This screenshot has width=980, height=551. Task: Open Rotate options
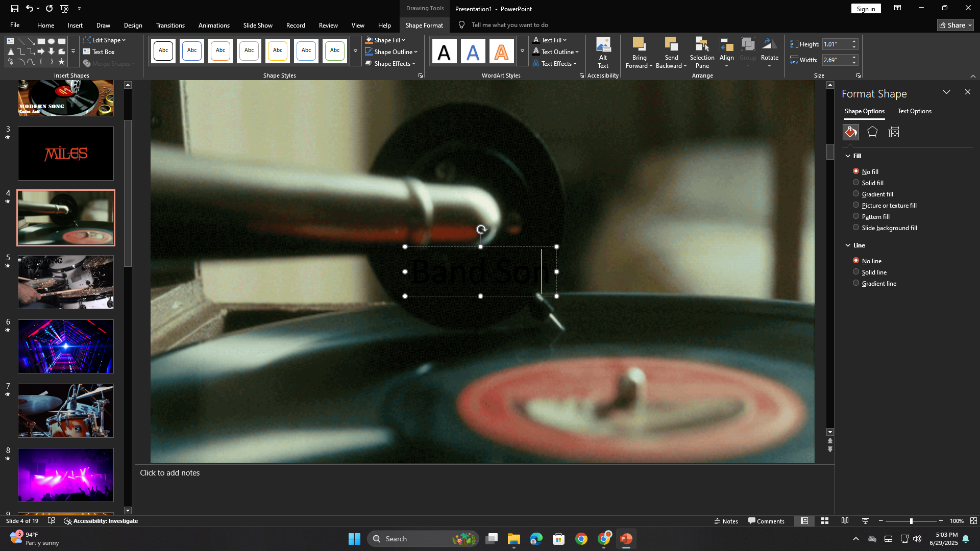[x=769, y=53]
